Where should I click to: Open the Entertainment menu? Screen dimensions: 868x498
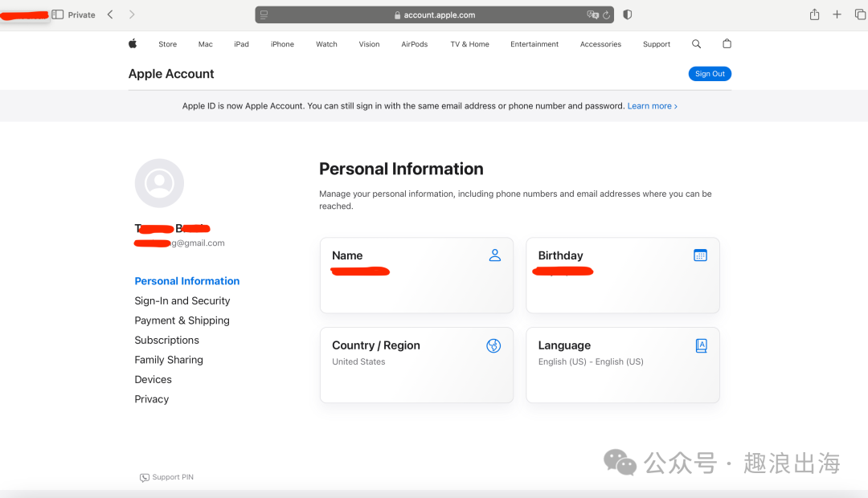pyautogui.click(x=534, y=44)
